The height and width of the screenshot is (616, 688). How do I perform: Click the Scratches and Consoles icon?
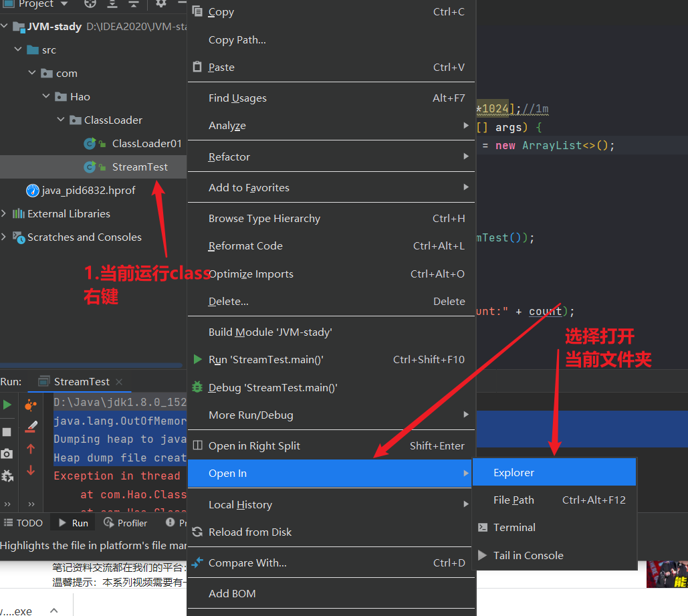coord(19,237)
